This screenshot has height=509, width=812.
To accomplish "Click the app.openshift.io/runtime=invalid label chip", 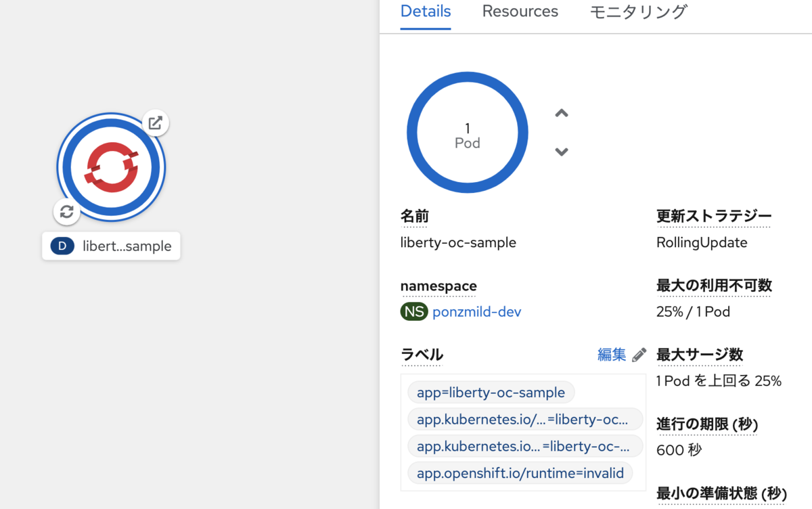I will [x=520, y=473].
